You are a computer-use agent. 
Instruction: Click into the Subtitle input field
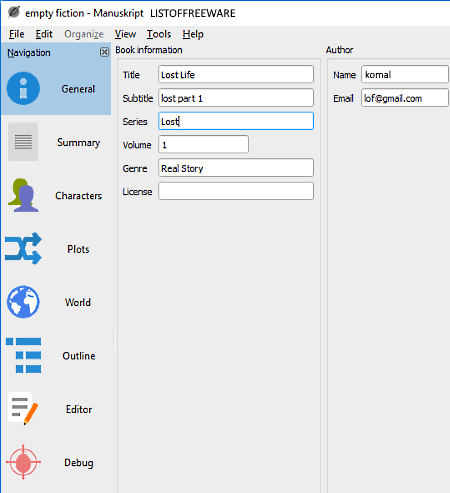point(236,98)
